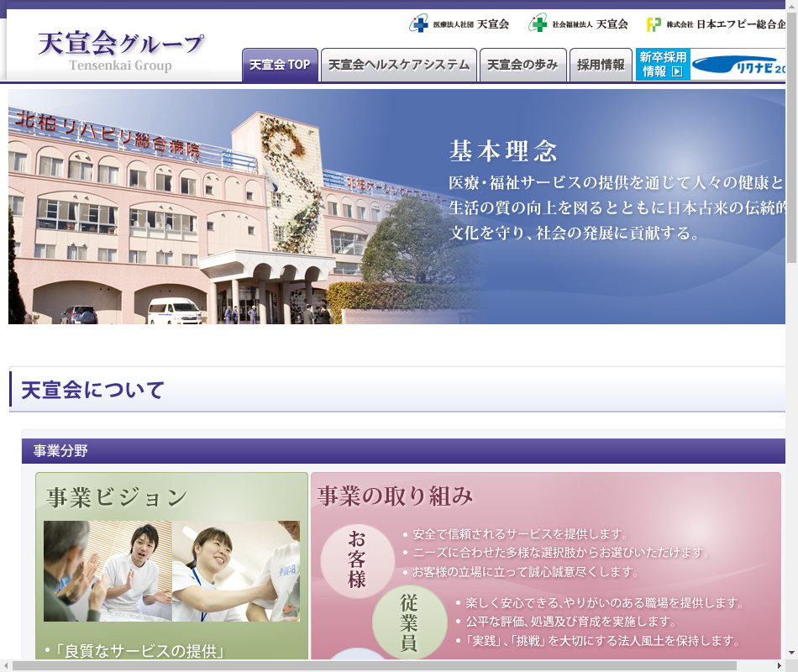Click the 天宣会について section heading
Image resolution: width=798 pixels, height=672 pixels.
(x=92, y=390)
